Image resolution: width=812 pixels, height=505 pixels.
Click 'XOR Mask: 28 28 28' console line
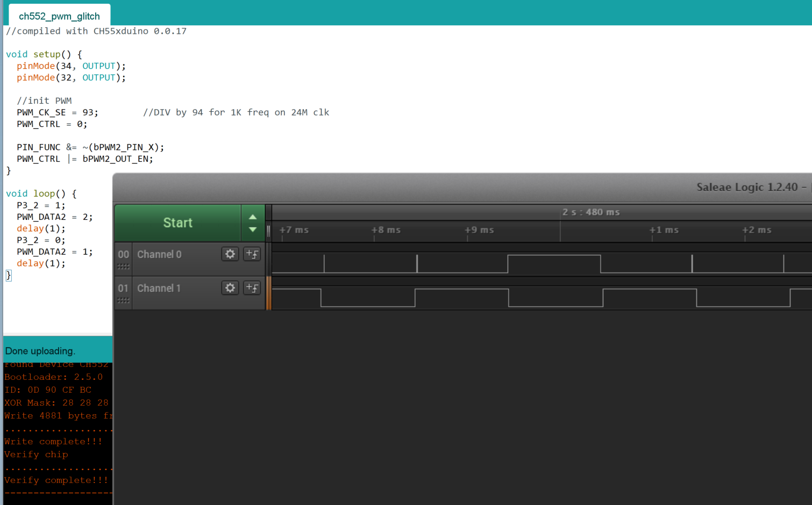pos(56,403)
